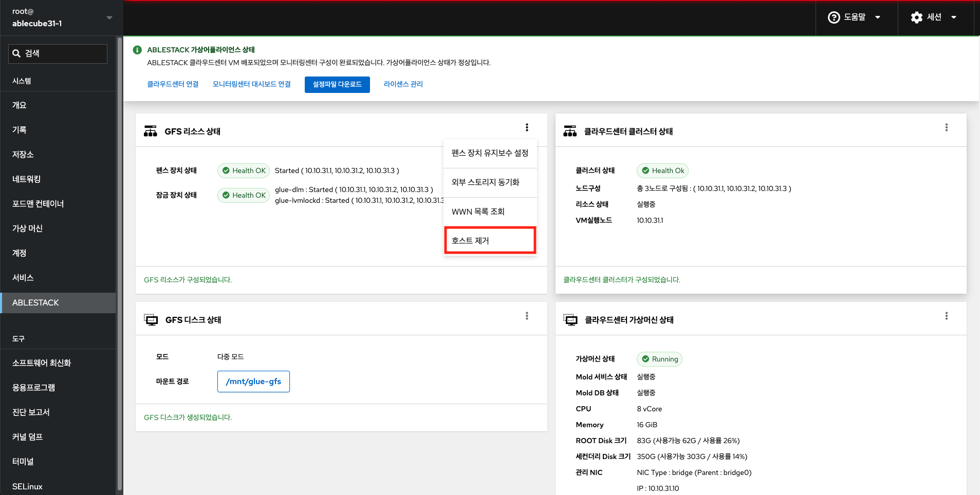The image size is (980, 495).
Task: Open the 클라우드센터 연결 link
Action: pyautogui.click(x=173, y=84)
